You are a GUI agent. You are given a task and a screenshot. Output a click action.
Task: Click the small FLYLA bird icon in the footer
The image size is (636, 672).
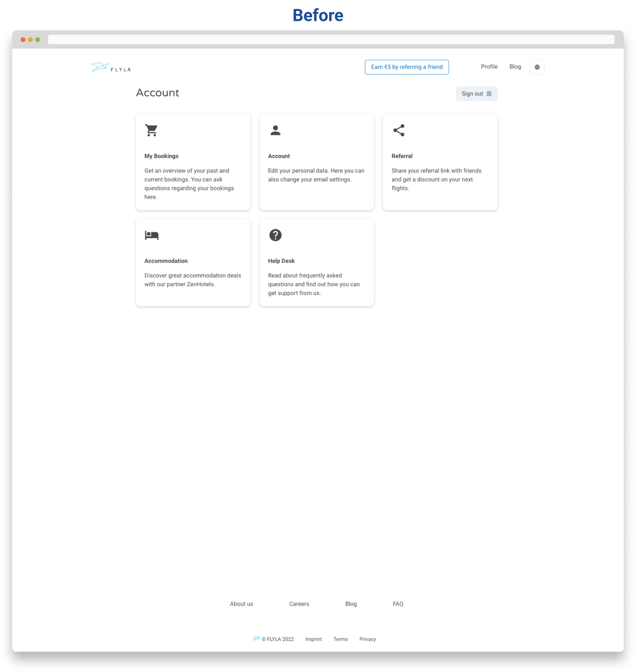click(x=256, y=638)
